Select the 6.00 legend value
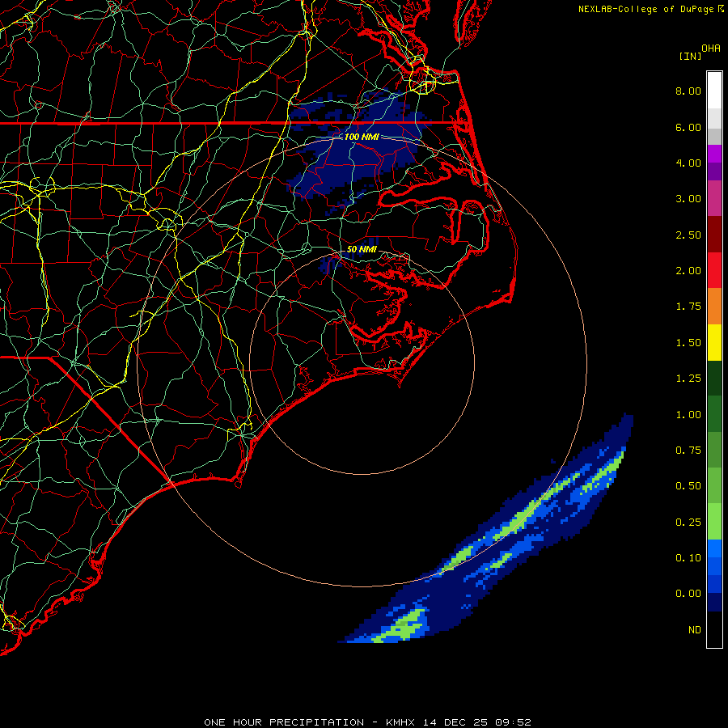The height and width of the screenshot is (728, 728). (x=688, y=127)
